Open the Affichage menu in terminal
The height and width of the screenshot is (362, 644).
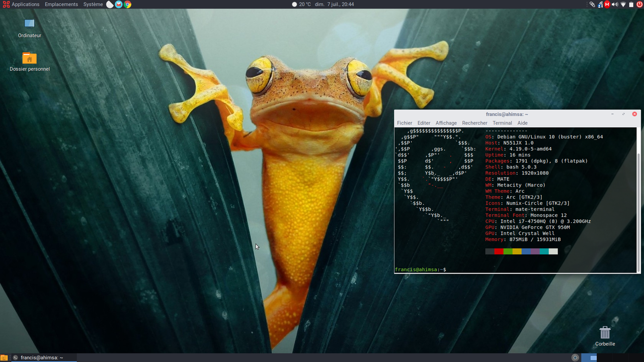pyautogui.click(x=446, y=123)
